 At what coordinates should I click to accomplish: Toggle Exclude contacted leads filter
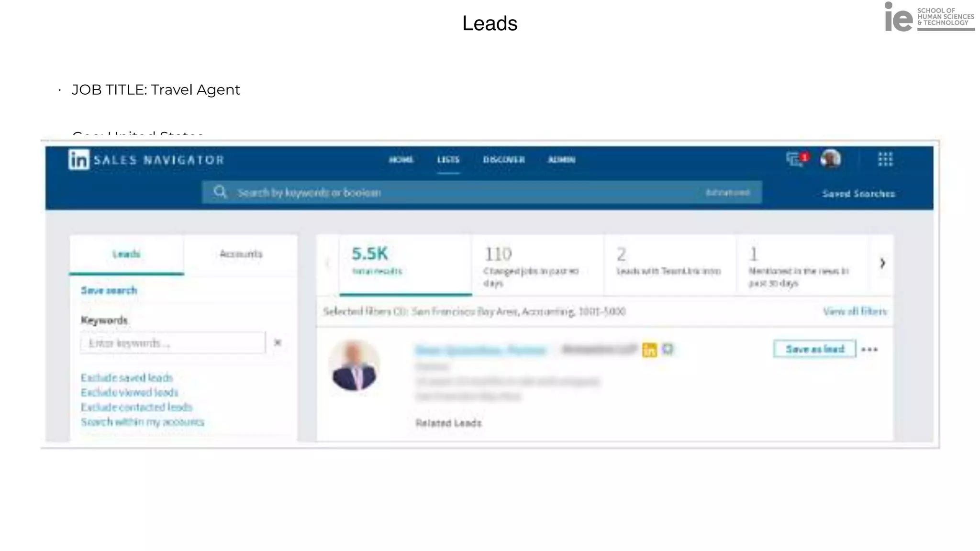(x=136, y=407)
